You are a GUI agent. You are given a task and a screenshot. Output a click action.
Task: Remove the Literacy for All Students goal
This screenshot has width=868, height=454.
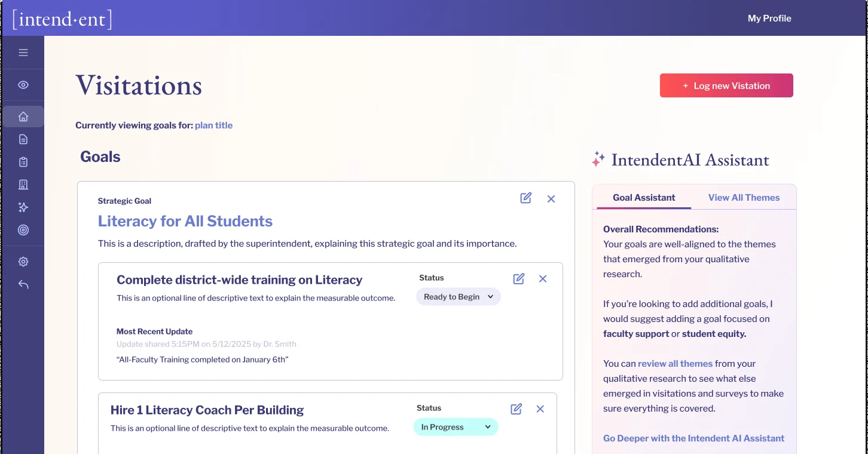(551, 199)
